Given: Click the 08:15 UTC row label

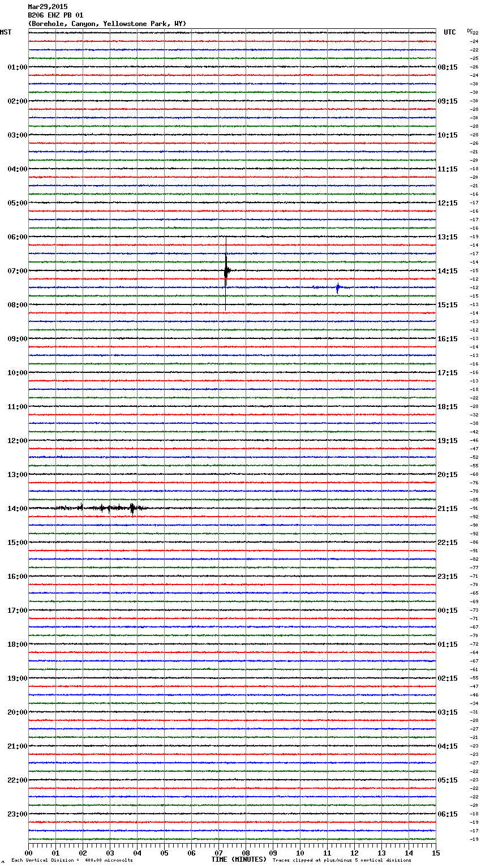Looking at the screenshot, I should [448, 67].
